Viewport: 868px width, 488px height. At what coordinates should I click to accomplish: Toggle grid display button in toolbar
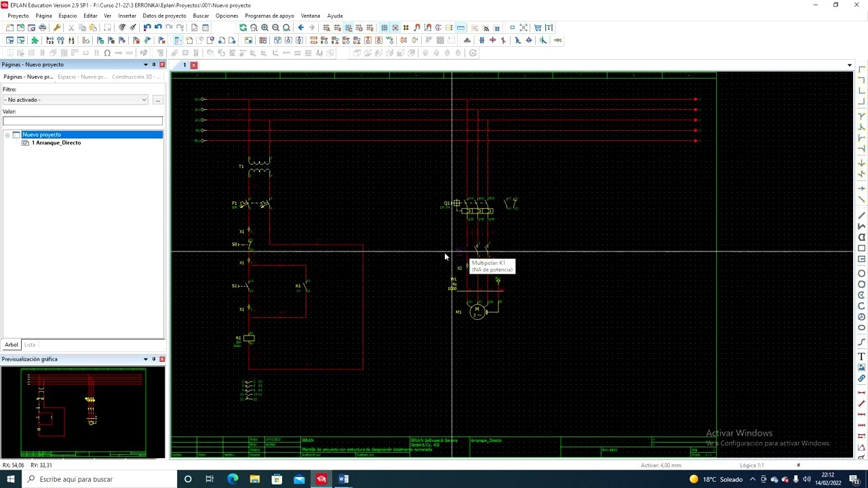click(384, 28)
